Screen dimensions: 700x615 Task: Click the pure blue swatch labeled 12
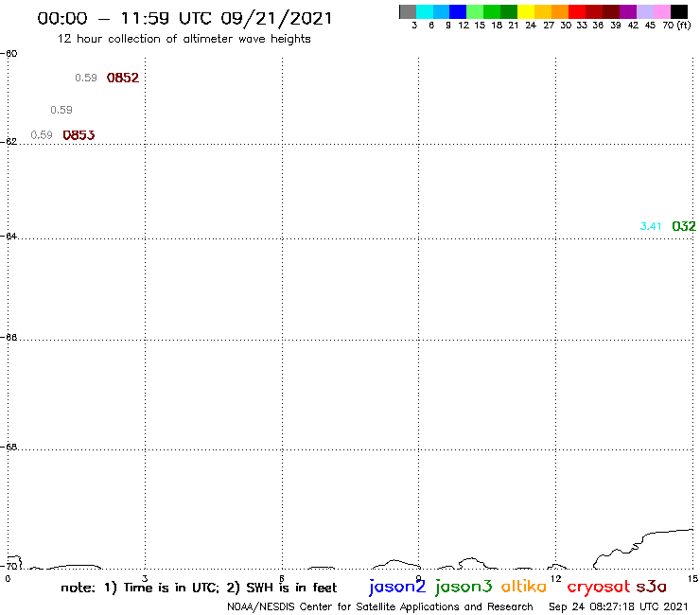(459, 11)
